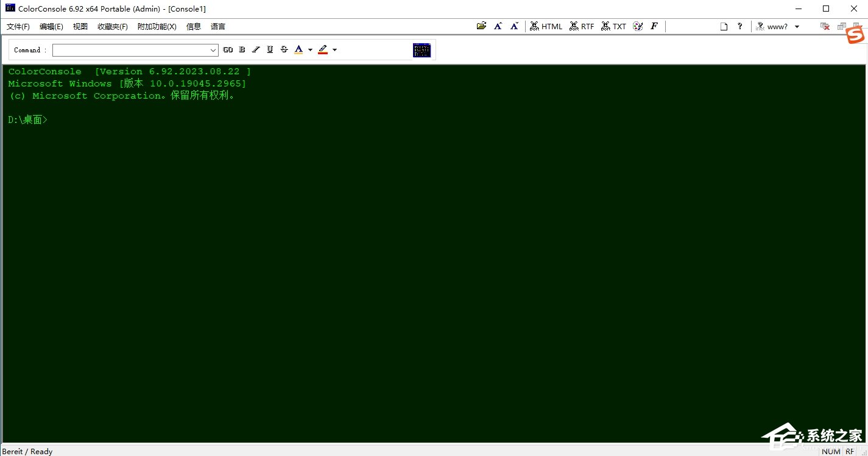
Task: Apply the font color A
Action: pyautogui.click(x=298, y=50)
